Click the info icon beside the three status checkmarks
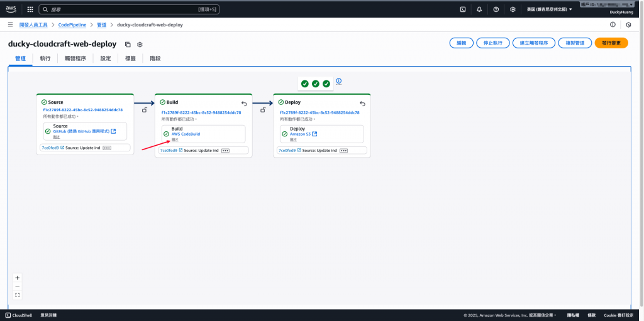 pyautogui.click(x=339, y=81)
